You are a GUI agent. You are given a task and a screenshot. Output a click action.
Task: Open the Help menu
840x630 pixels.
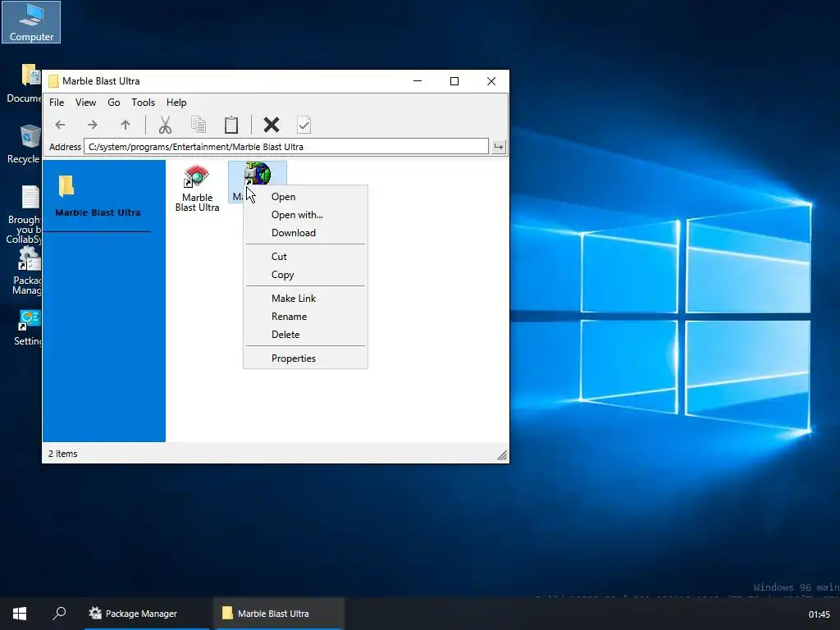(176, 103)
